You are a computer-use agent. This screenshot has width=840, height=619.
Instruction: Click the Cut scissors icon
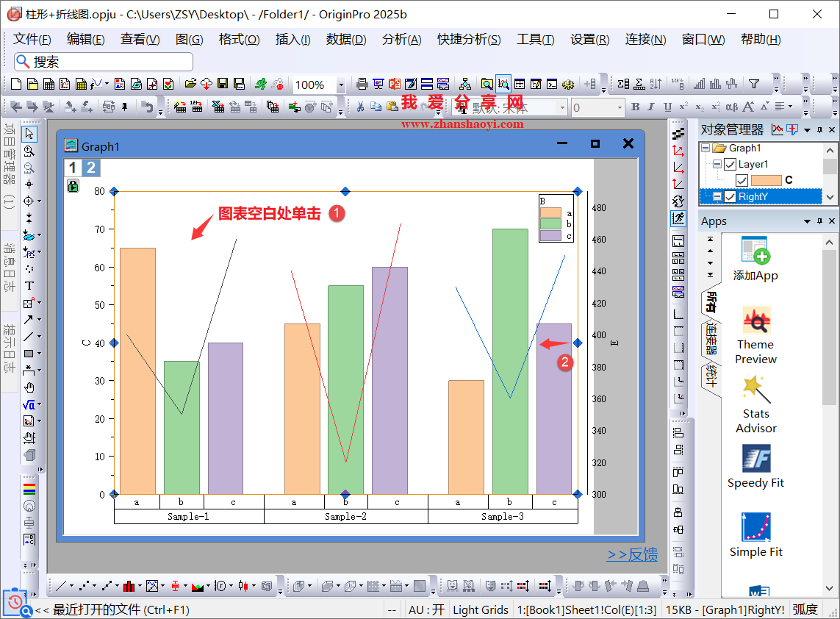pos(360,107)
